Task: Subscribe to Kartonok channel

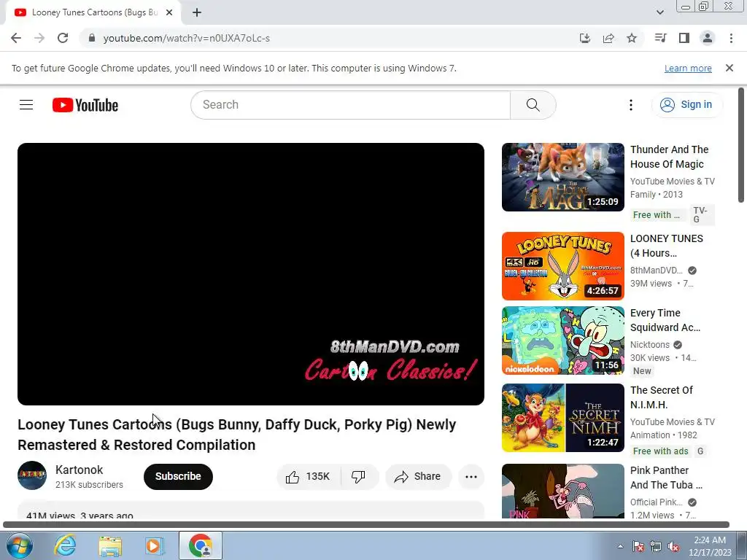Action: tap(178, 476)
